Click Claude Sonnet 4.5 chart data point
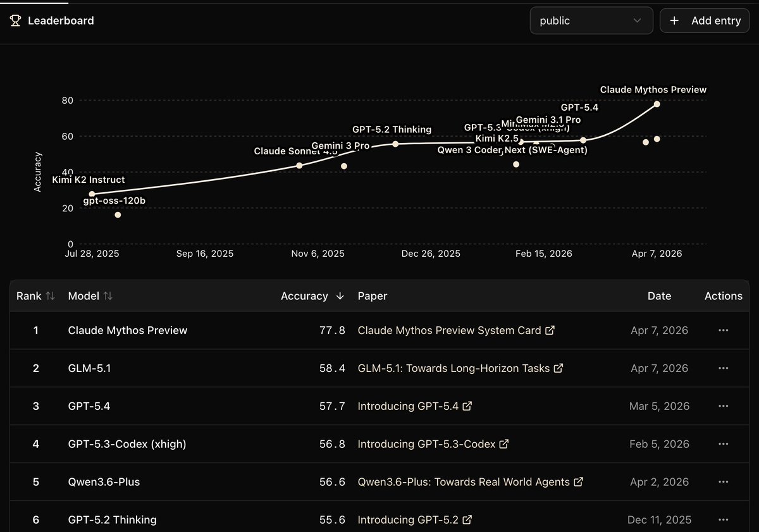 299,165
